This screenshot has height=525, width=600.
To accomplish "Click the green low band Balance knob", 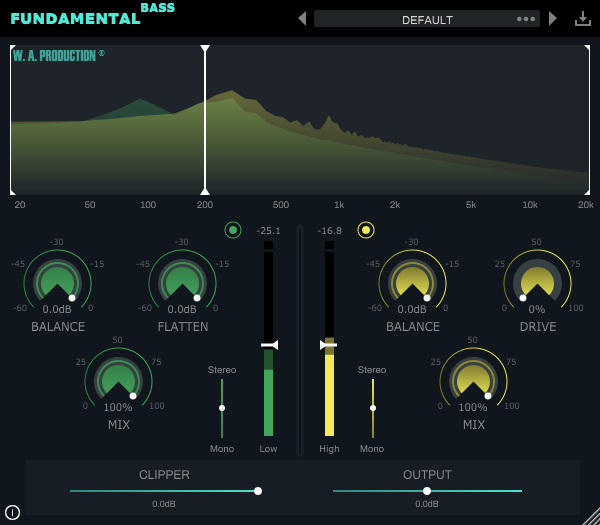I will pyautogui.click(x=58, y=283).
